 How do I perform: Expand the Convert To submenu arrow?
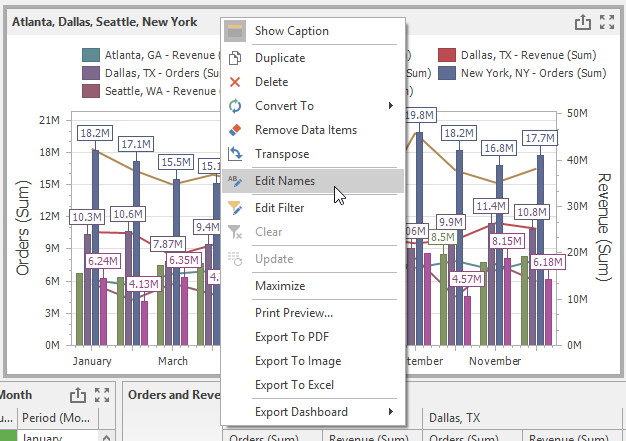(x=391, y=105)
